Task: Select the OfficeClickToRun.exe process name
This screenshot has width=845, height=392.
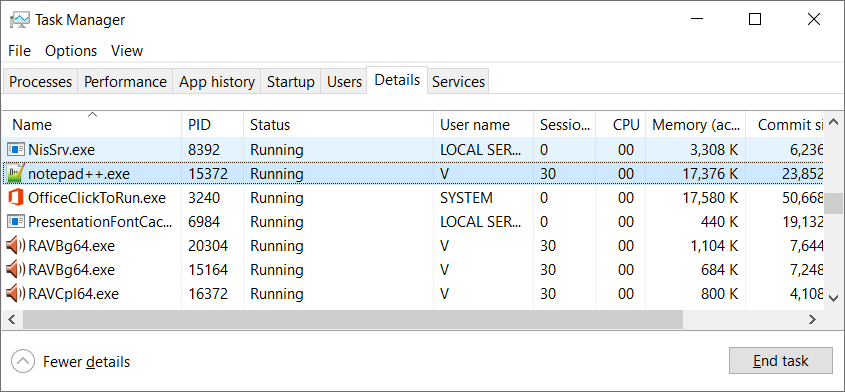Action: pyautogui.click(x=96, y=198)
